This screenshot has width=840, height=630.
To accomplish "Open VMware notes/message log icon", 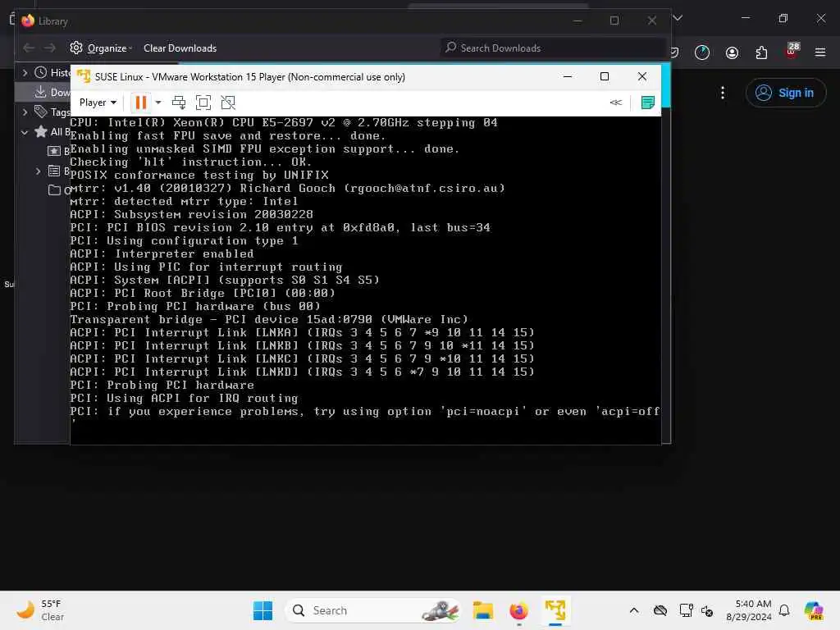I will pyautogui.click(x=648, y=103).
